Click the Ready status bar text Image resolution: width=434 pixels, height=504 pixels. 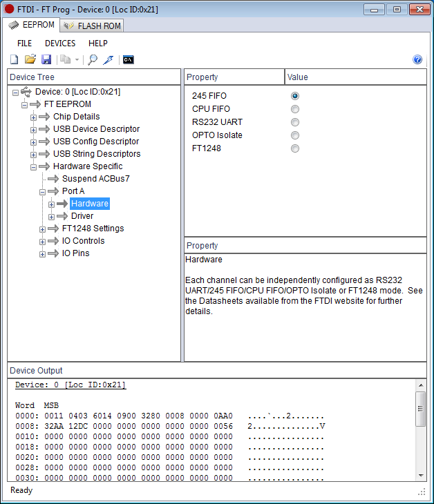pyautogui.click(x=21, y=490)
